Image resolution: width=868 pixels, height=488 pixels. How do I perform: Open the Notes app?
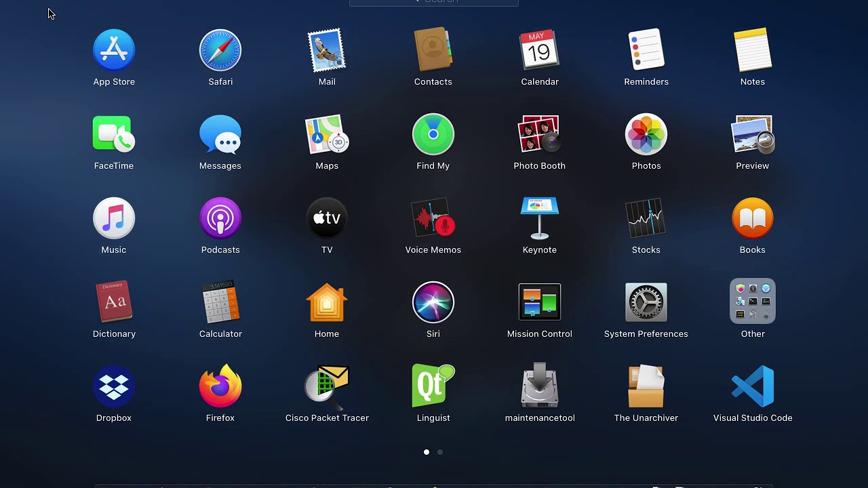pos(753,49)
